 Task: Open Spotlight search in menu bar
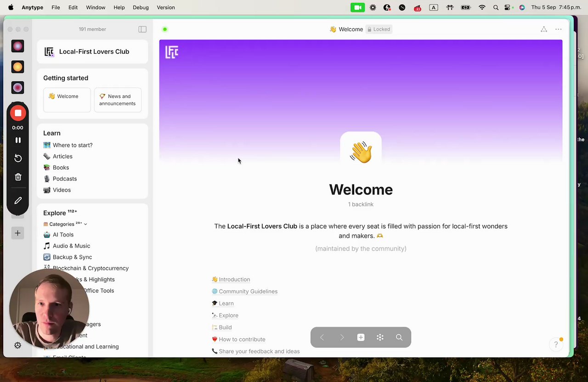[x=496, y=7]
